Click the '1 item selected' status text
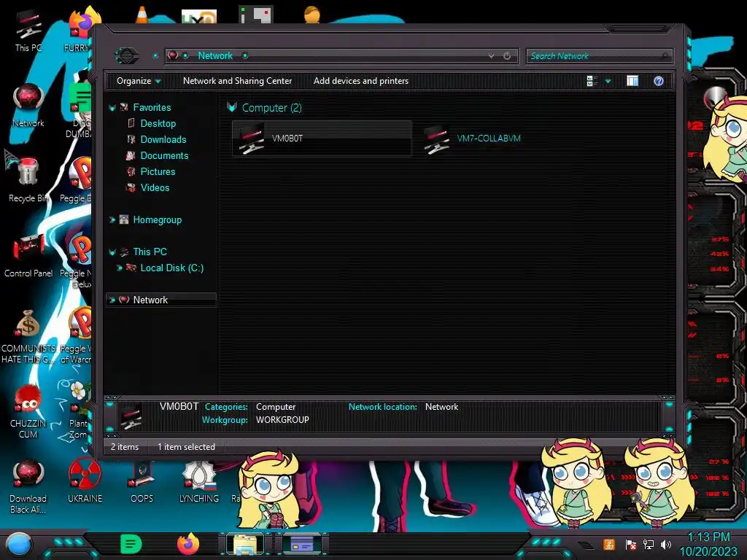 click(186, 447)
